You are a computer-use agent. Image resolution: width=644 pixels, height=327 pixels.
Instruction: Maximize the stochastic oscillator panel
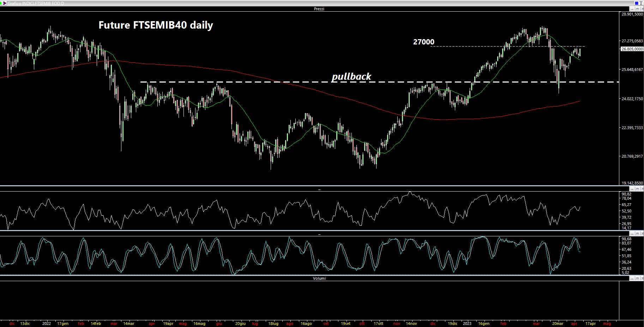click(x=637, y=234)
